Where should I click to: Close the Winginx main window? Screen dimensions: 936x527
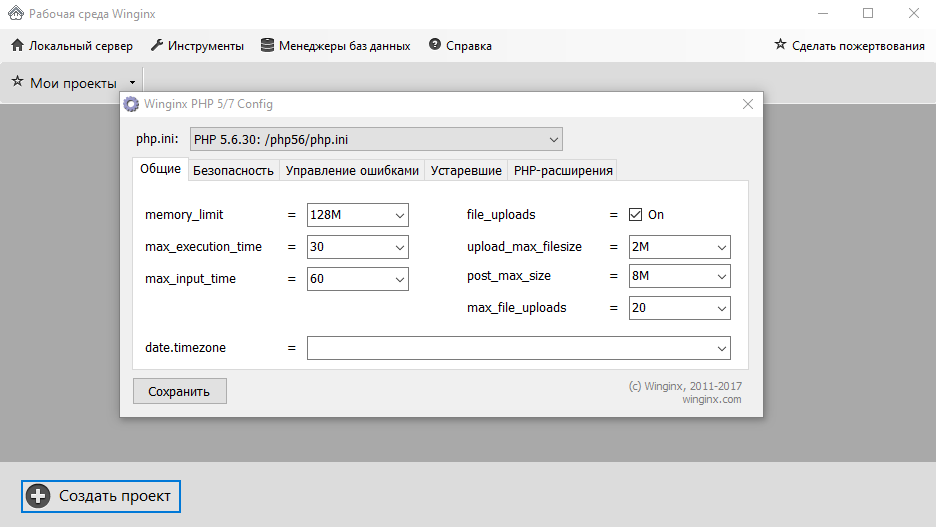coord(913,13)
